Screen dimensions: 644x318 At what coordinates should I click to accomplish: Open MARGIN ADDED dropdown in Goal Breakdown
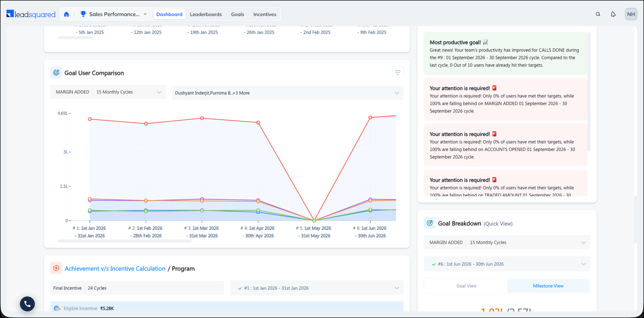[507, 242]
